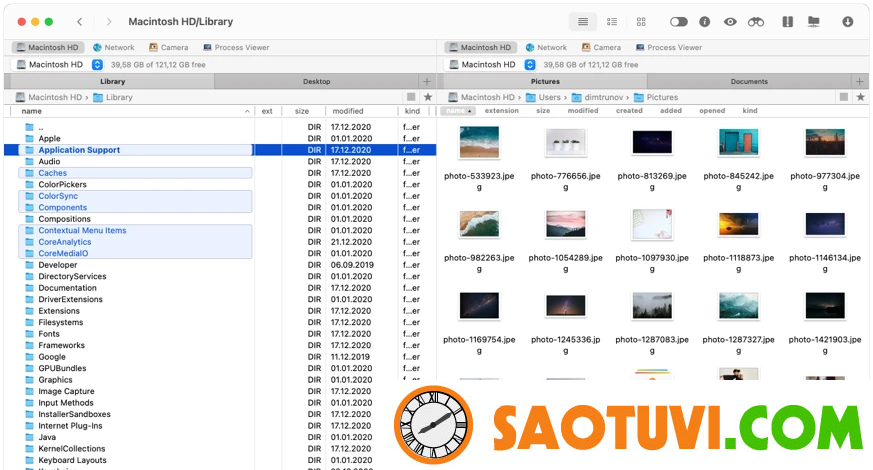Image resolution: width=873 pixels, height=470 pixels.
Task: Open file info with the info icon
Action: click(704, 21)
